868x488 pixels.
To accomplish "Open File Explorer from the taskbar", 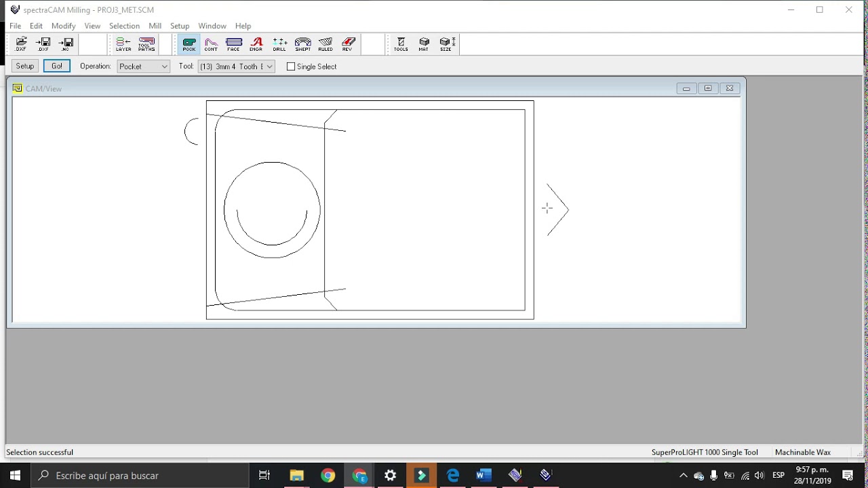I will click(296, 476).
